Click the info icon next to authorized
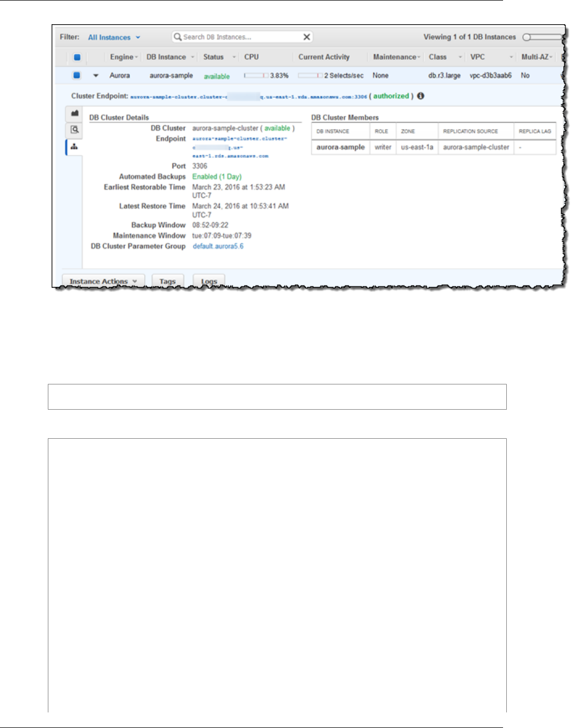The width and height of the screenshot is (574, 728). 420,96
